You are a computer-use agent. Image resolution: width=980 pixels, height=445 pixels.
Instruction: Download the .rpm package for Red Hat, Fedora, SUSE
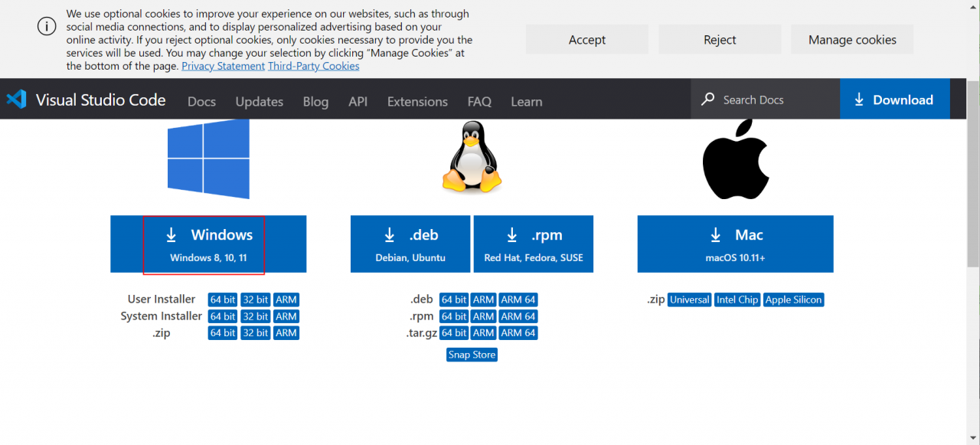click(x=534, y=244)
